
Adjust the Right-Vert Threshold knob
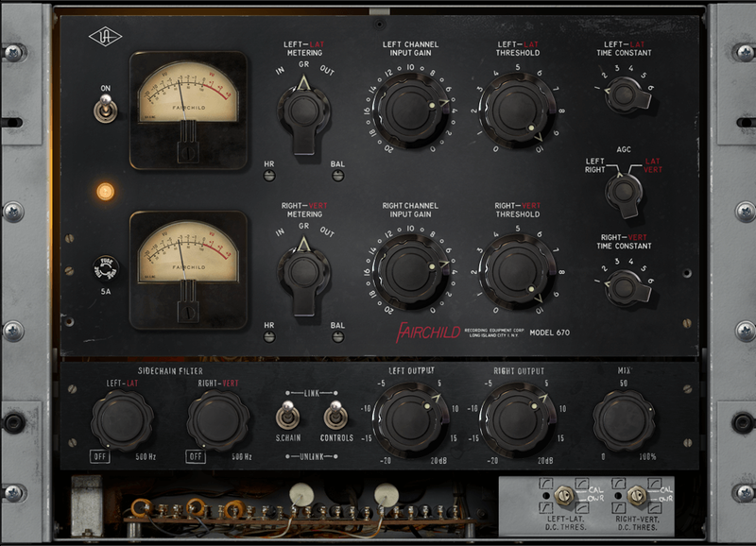point(517,271)
